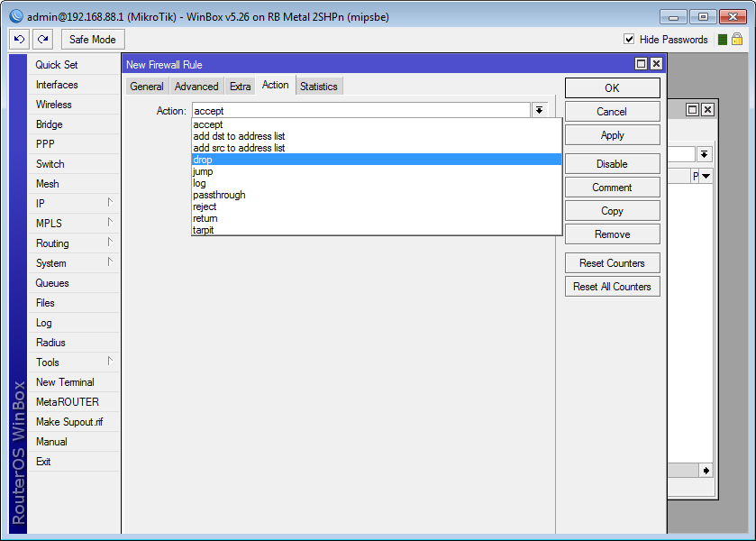
Task: Click the Comment button
Action: click(613, 188)
